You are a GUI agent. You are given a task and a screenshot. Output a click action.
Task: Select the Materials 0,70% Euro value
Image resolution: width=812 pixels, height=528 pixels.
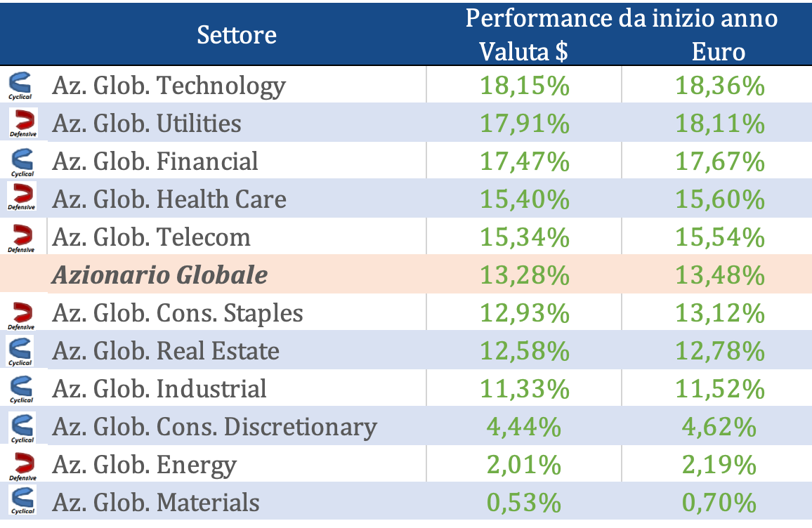point(719,503)
